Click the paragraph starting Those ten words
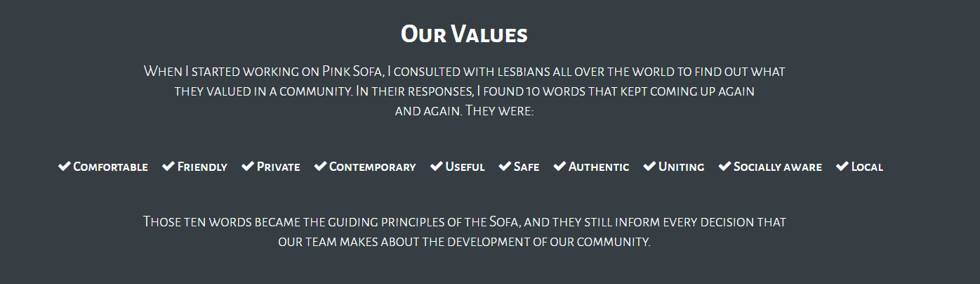The width and height of the screenshot is (980, 284). pos(464,231)
